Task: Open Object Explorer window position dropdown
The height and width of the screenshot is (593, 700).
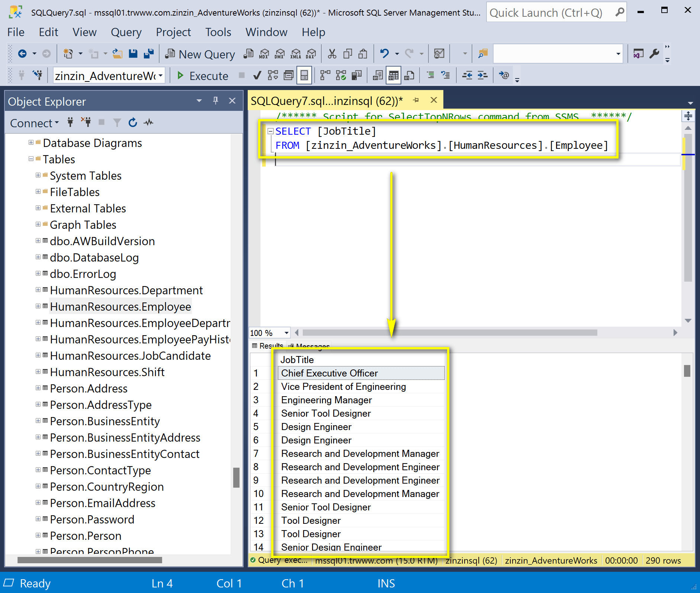Action: click(x=199, y=101)
